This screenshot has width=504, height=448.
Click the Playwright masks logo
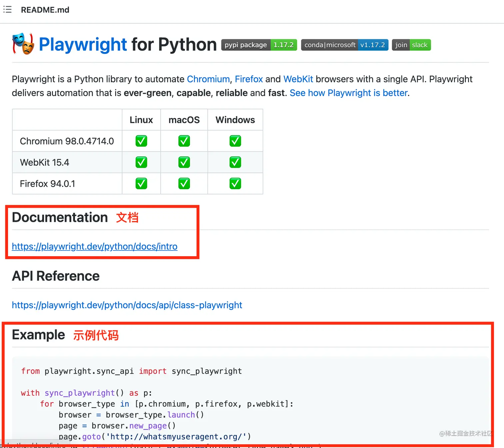click(x=23, y=44)
